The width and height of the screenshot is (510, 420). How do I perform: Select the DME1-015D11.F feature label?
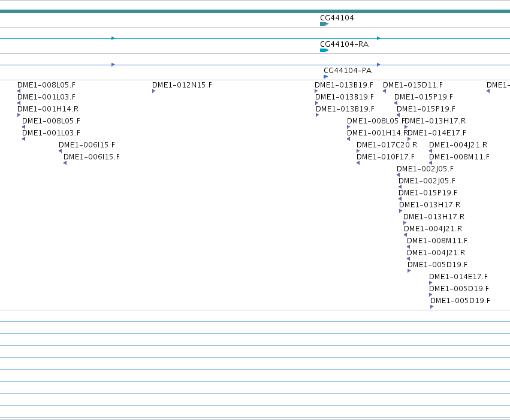click(413, 85)
